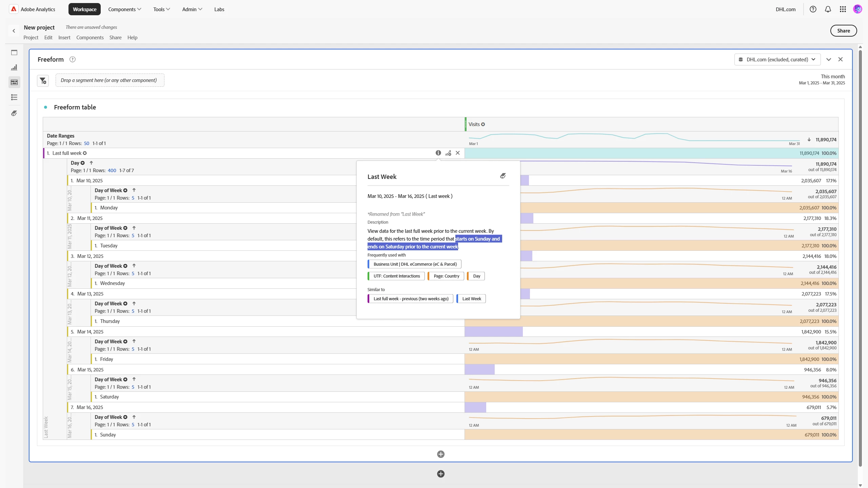Open the notifications bell icon
The height and width of the screenshot is (488, 868).
click(828, 9)
